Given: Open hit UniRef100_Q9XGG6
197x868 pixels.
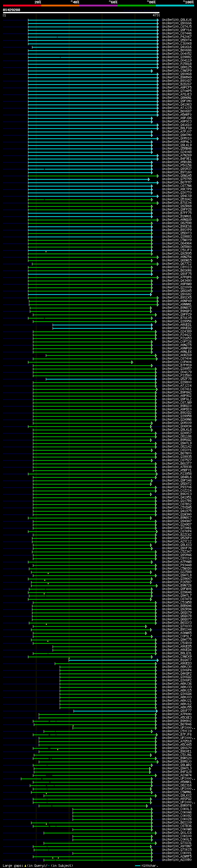Looking at the screenshot, I should (177, 23).
